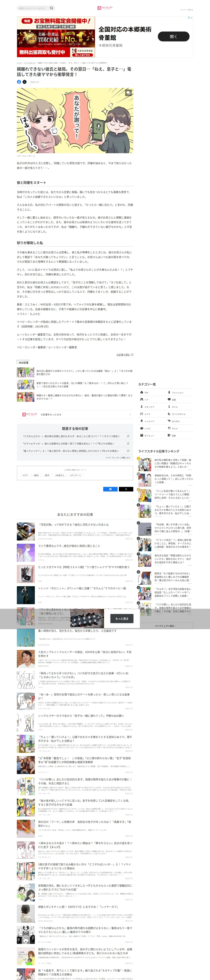
Task: Share article via X icon under title
Action: pos(24,82)
